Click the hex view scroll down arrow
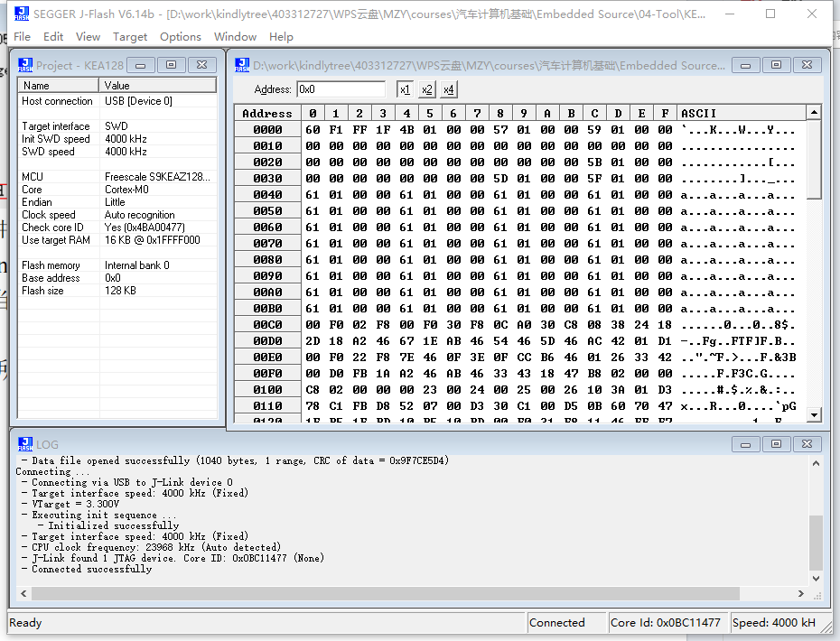The height and width of the screenshot is (641, 840). pos(814,414)
